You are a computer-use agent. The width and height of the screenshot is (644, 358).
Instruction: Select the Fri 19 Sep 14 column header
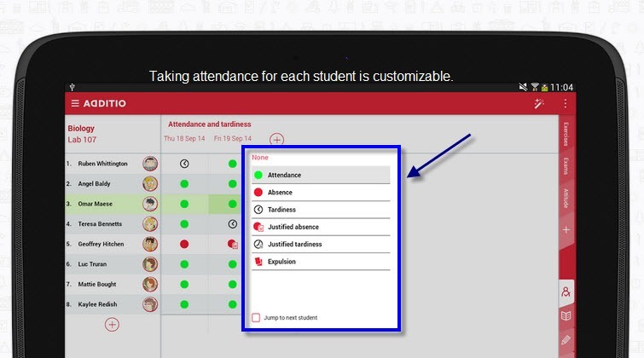tap(233, 138)
